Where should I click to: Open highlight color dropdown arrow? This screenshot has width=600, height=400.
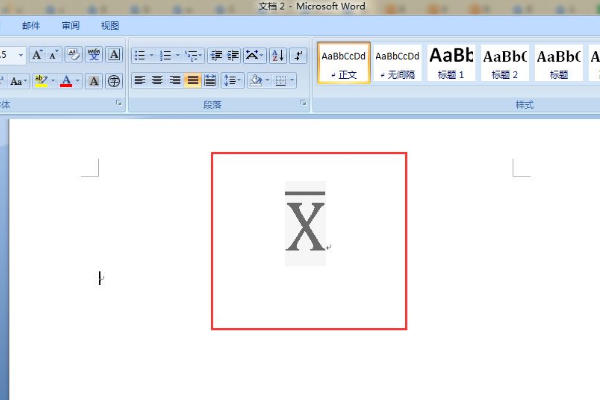(x=53, y=81)
